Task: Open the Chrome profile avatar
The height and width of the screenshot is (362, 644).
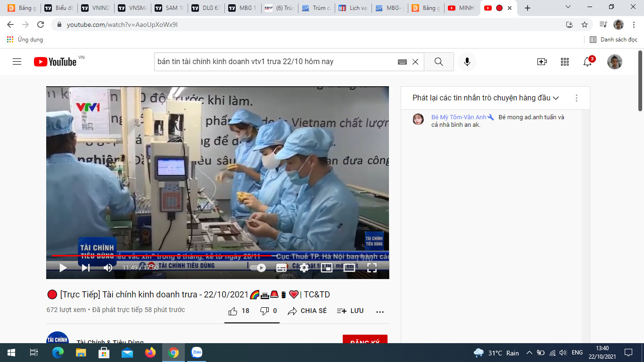Action: [619, 25]
